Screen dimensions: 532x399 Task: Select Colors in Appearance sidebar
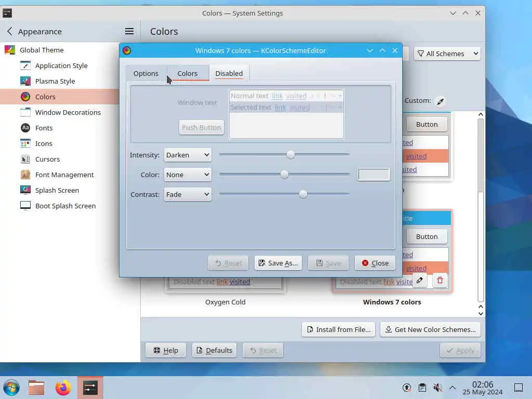(x=60, y=97)
